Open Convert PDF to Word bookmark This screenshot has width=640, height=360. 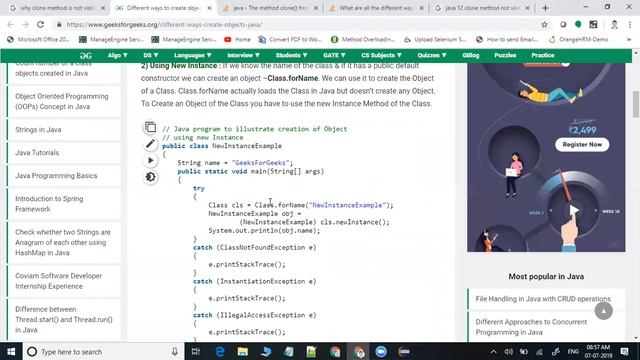[x=290, y=40]
